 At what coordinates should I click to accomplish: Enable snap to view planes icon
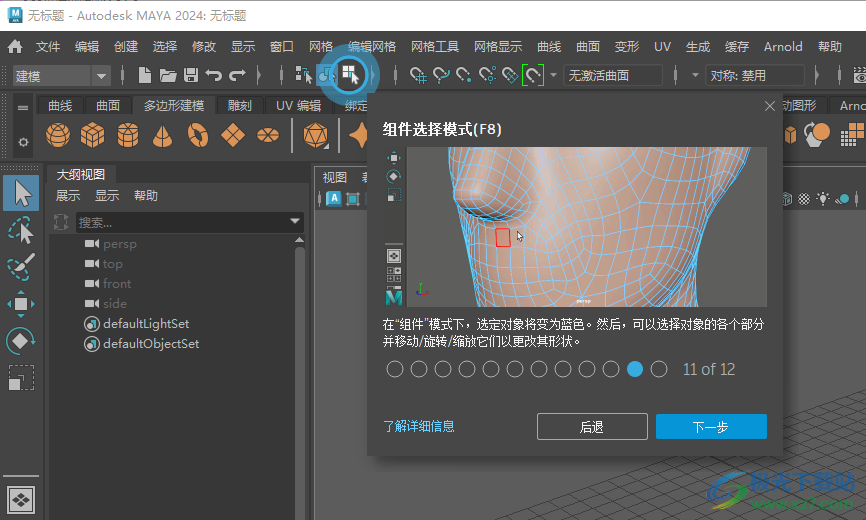[510, 75]
